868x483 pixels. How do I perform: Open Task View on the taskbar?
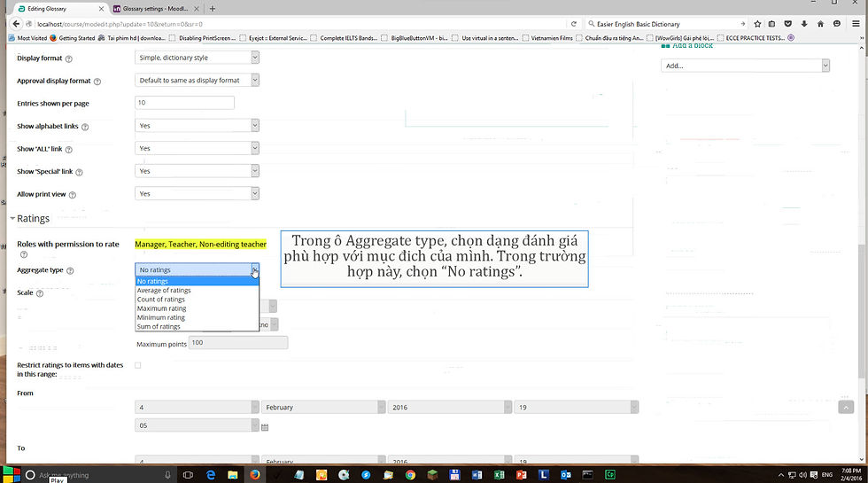point(188,475)
